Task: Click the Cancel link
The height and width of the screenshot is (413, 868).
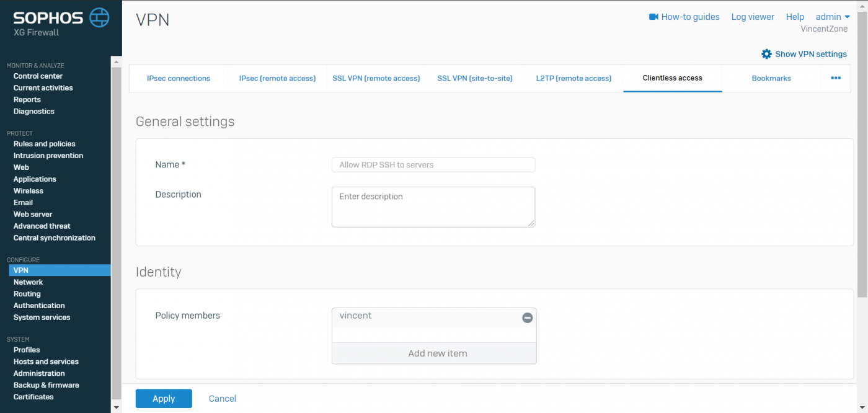Action: click(223, 399)
